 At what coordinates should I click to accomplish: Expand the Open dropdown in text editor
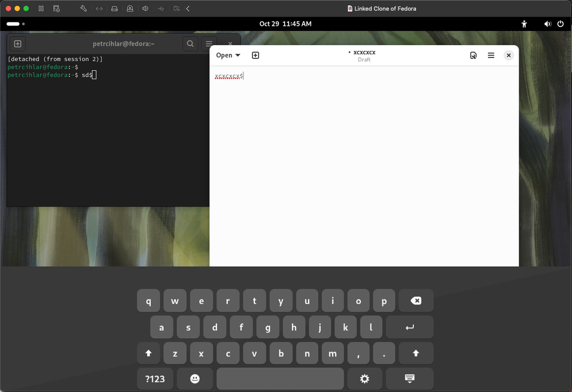pos(228,56)
